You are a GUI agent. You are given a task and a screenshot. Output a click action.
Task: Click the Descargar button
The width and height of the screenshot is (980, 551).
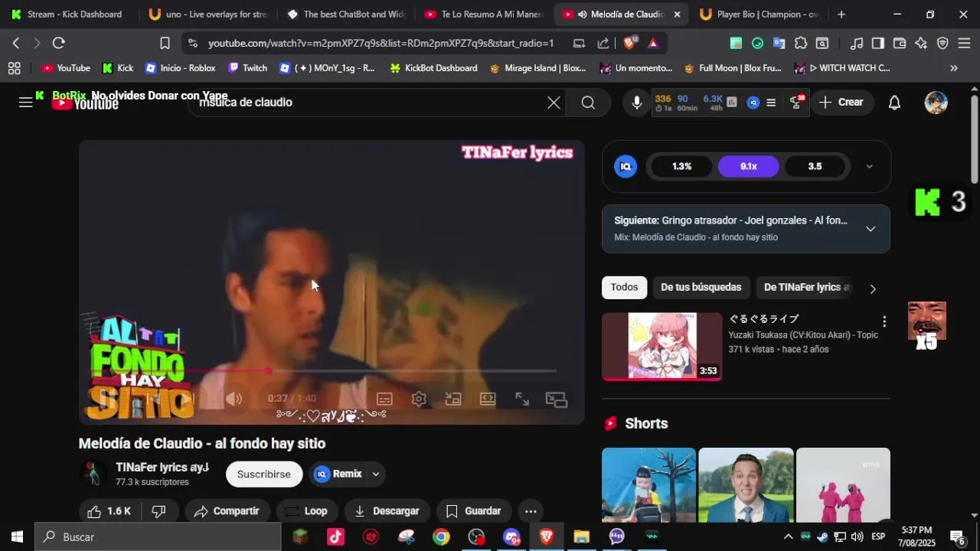(x=387, y=511)
